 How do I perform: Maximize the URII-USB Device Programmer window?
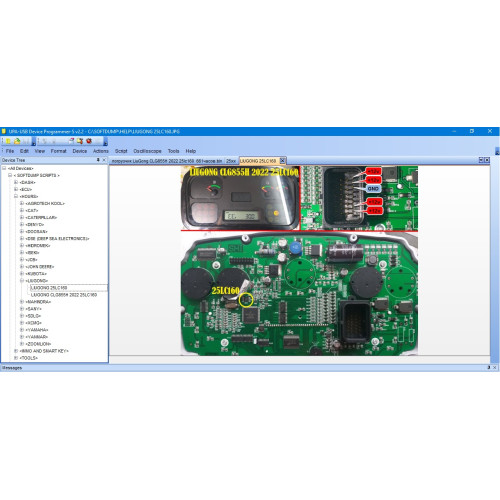tap(472, 131)
